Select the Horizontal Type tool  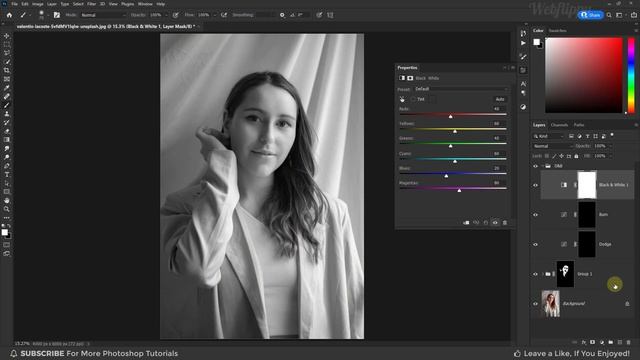(7, 174)
